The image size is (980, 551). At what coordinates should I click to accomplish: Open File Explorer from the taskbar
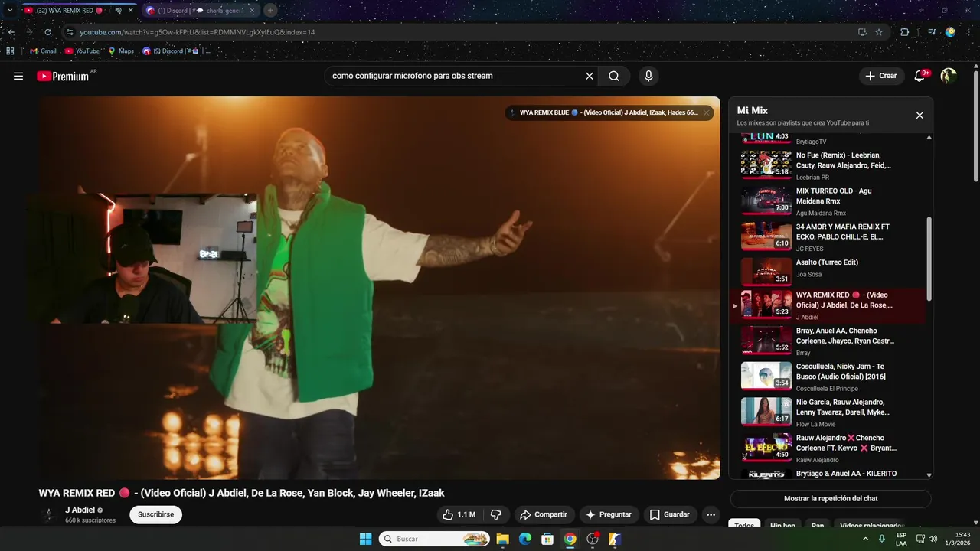pos(503,539)
